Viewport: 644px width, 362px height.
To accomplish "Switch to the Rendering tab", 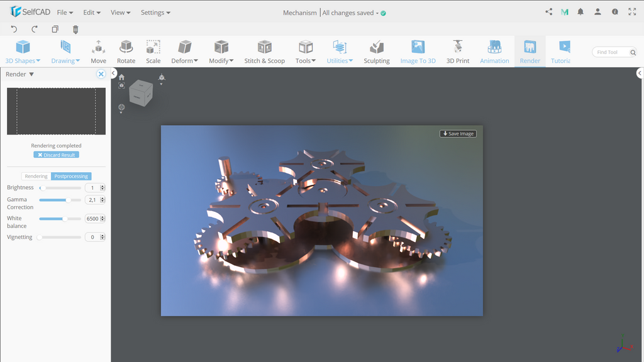I will click(x=36, y=176).
